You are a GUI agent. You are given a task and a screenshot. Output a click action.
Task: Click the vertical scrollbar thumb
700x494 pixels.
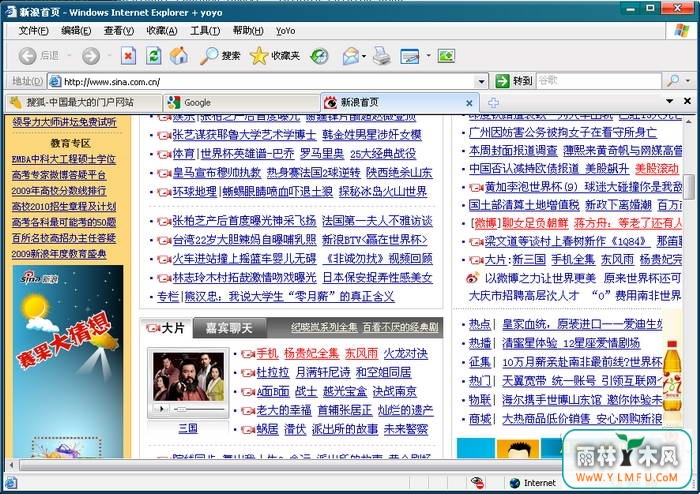pyautogui.click(x=690, y=186)
